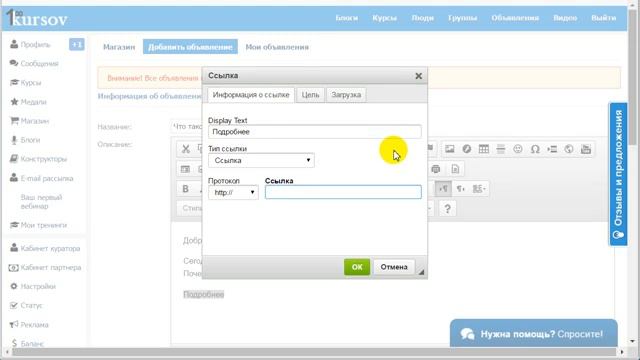Open the Тип ссылки dropdown
The width and height of the screenshot is (640, 360).
(261, 160)
